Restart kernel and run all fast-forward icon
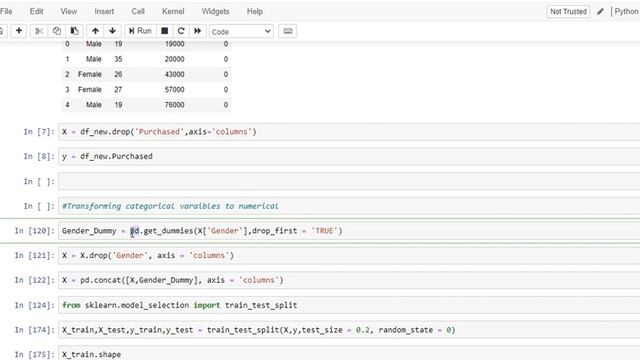640x360 pixels. (198, 31)
